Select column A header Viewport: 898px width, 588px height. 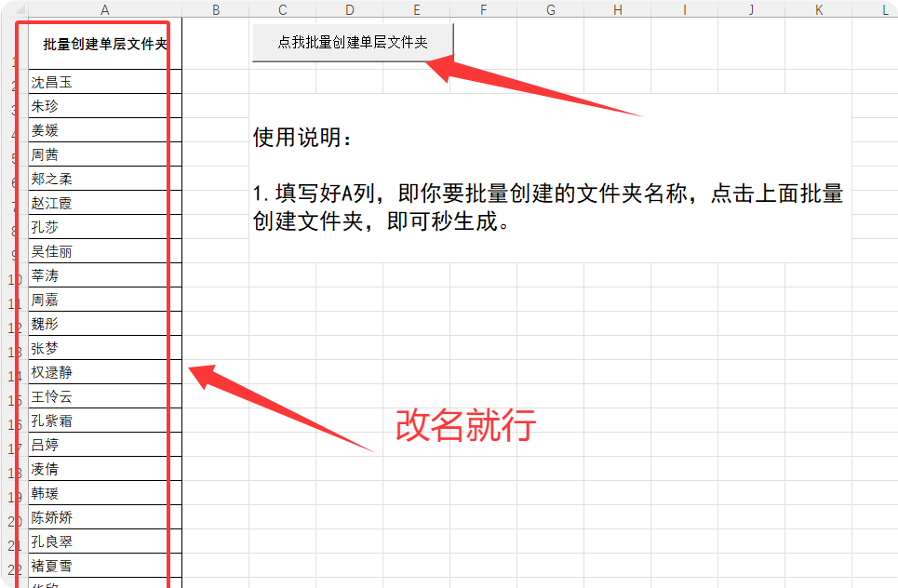(105, 9)
